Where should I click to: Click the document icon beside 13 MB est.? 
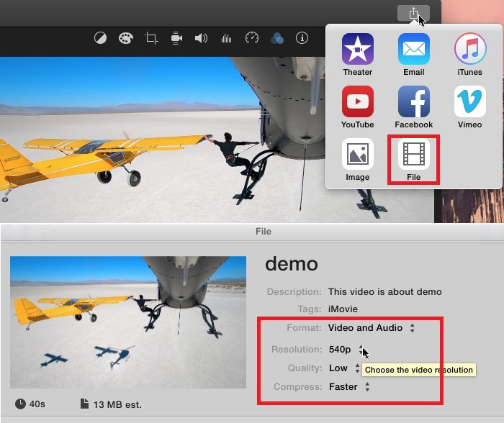84,404
